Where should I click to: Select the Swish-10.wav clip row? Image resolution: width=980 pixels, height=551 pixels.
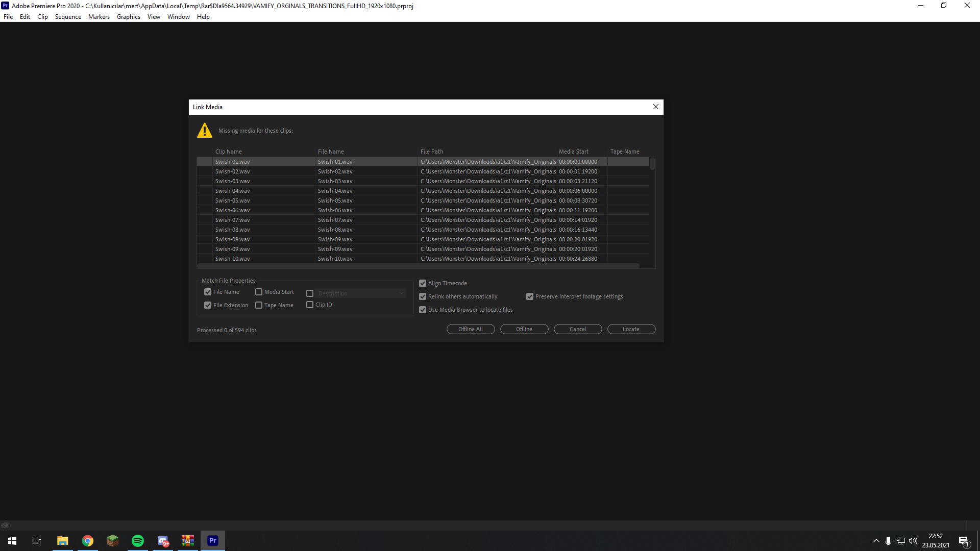point(423,259)
